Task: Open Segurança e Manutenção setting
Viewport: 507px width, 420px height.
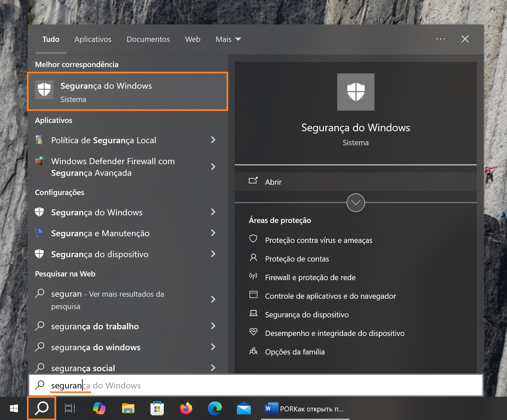Action: pyautogui.click(x=128, y=233)
